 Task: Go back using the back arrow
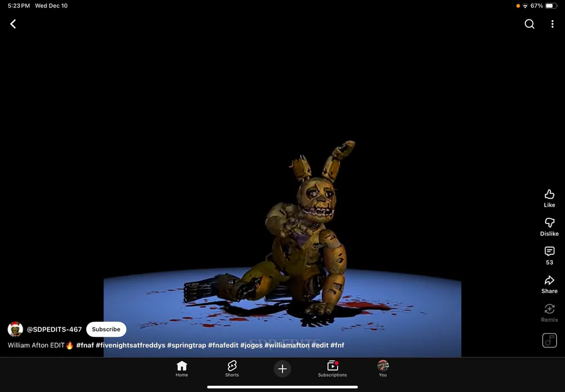(13, 24)
